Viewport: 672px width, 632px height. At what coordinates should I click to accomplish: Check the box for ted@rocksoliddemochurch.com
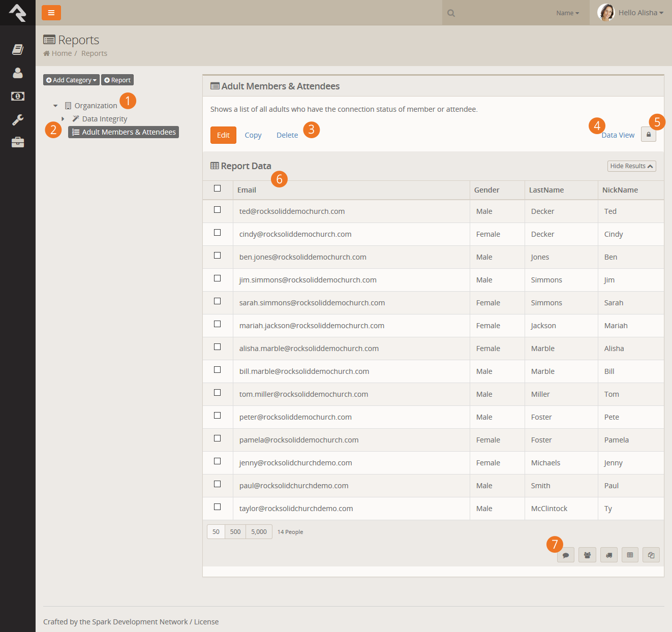217,209
